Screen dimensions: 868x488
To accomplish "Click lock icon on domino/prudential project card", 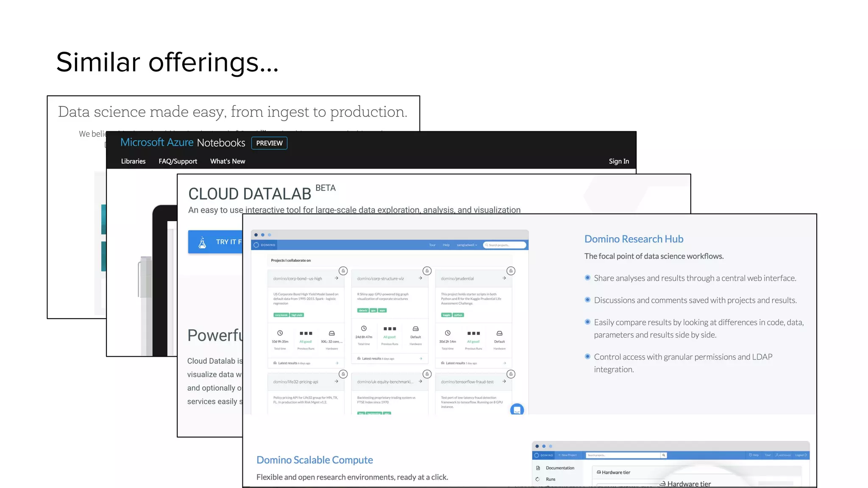I will pos(511,271).
